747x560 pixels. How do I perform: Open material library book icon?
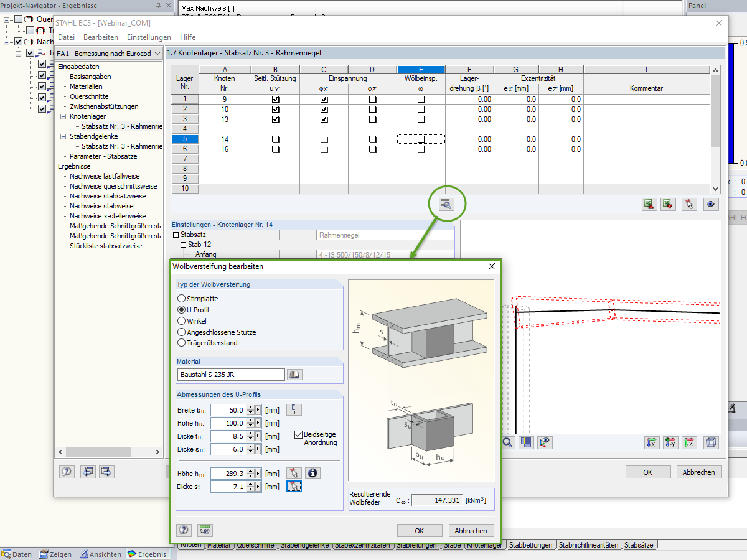[x=294, y=375]
